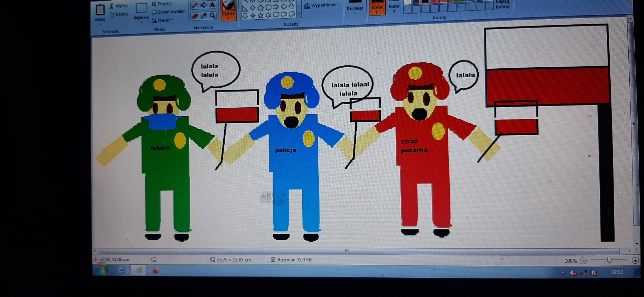Open the Firefox taskbar icon
This screenshot has width=644, height=297.
tap(155, 271)
